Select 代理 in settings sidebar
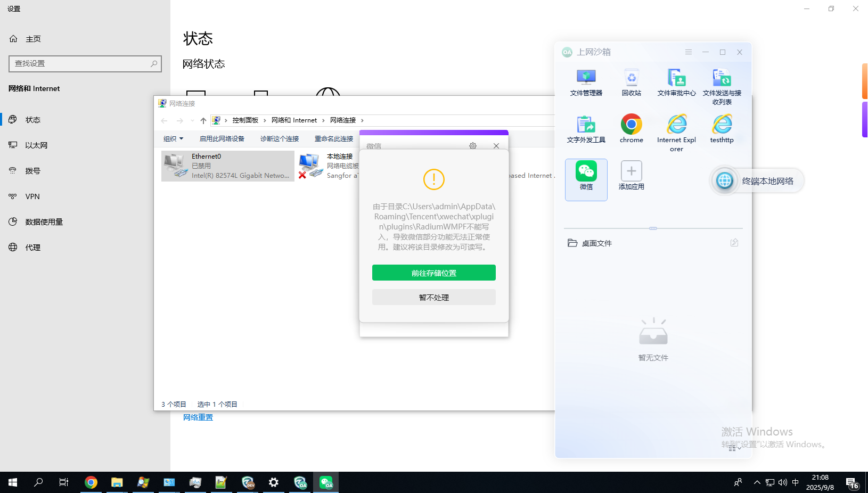The width and height of the screenshot is (868, 493). (32, 248)
